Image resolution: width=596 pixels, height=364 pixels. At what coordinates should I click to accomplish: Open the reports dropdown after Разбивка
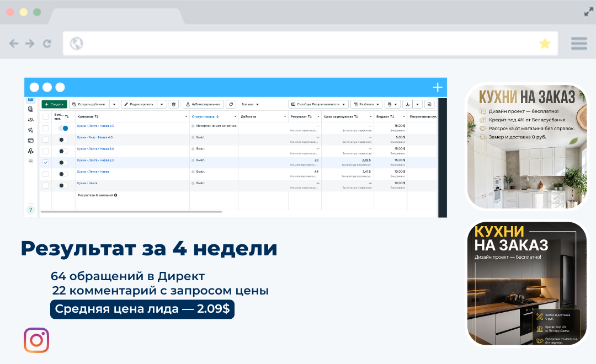pos(392,104)
